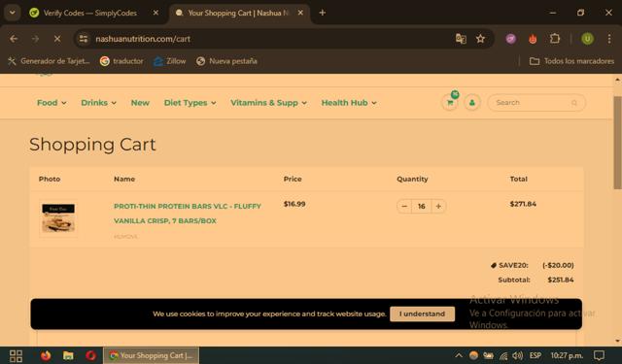Open the Nueva pestaña bookmark

(x=226, y=61)
